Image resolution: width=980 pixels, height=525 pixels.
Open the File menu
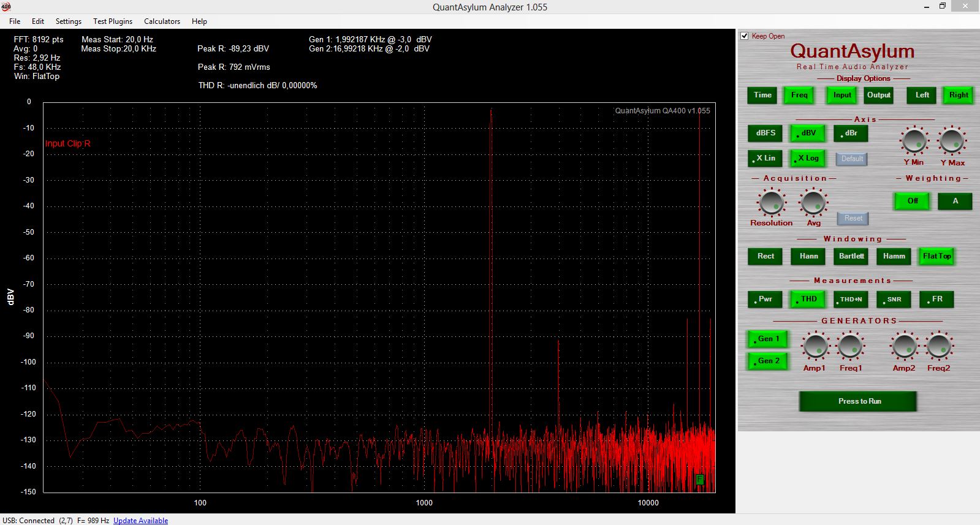click(15, 21)
